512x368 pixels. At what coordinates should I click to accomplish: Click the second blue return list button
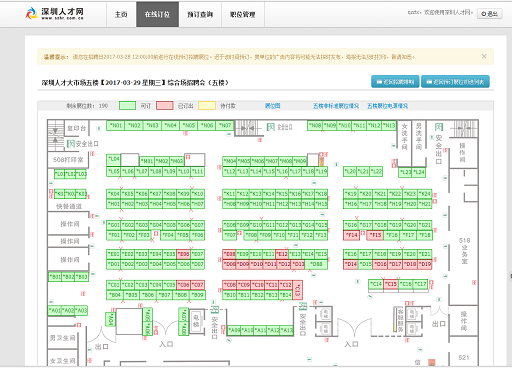click(455, 82)
